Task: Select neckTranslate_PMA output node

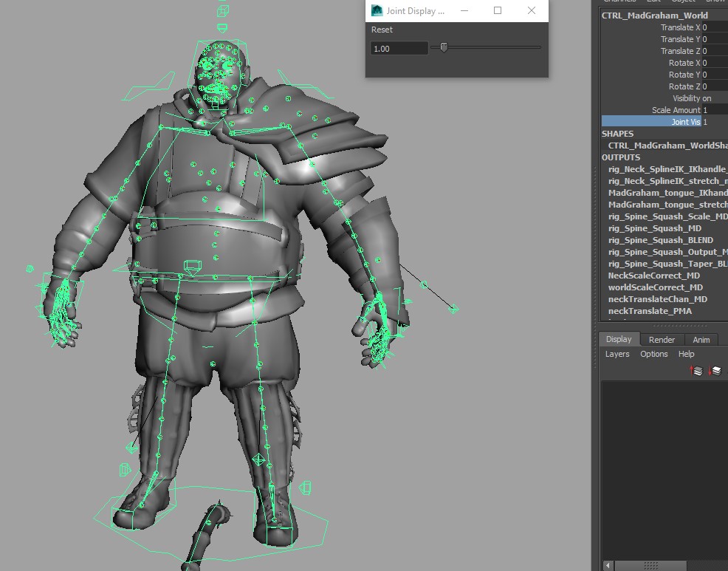Action: pyautogui.click(x=650, y=311)
